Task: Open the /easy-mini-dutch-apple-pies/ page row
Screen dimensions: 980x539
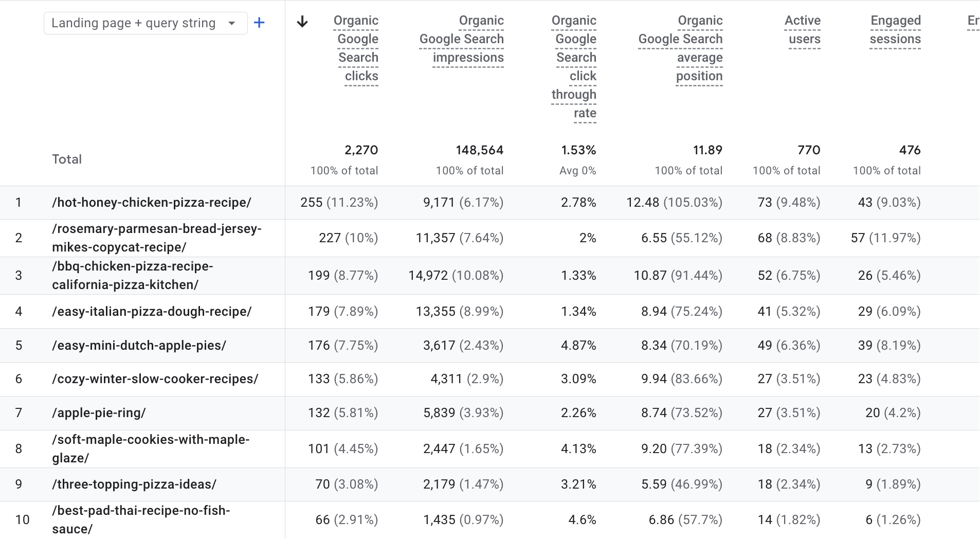Action: click(x=139, y=345)
